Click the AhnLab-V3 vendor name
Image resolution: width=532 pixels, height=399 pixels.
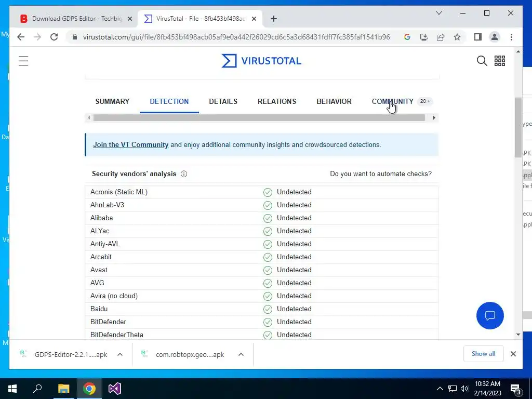(x=107, y=205)
